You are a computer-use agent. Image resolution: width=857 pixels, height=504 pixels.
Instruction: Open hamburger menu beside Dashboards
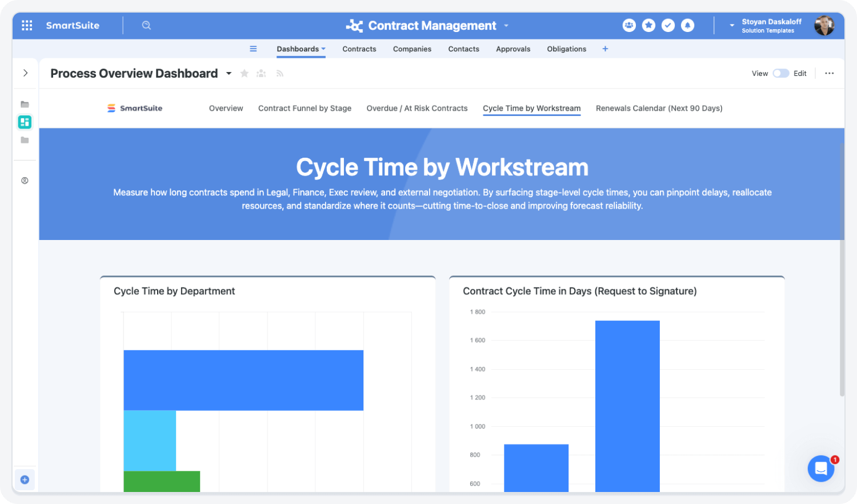253,49
